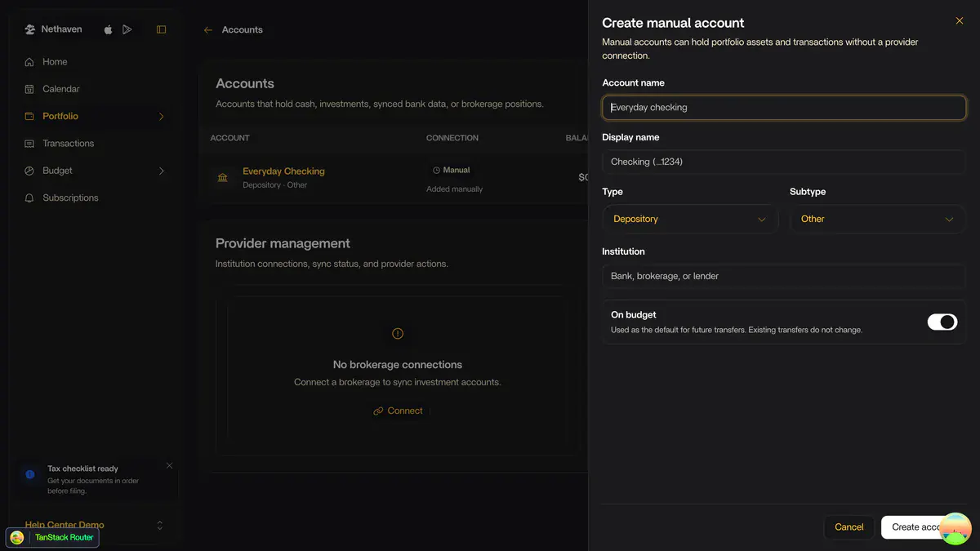
Task: Click the Provider management heading
Action: [283, 243]
